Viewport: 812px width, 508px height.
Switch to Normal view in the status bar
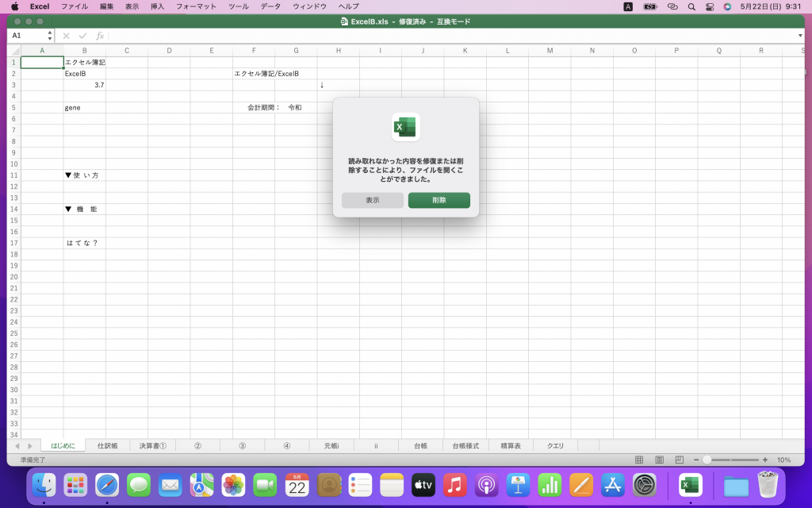(x=638, y=460)
